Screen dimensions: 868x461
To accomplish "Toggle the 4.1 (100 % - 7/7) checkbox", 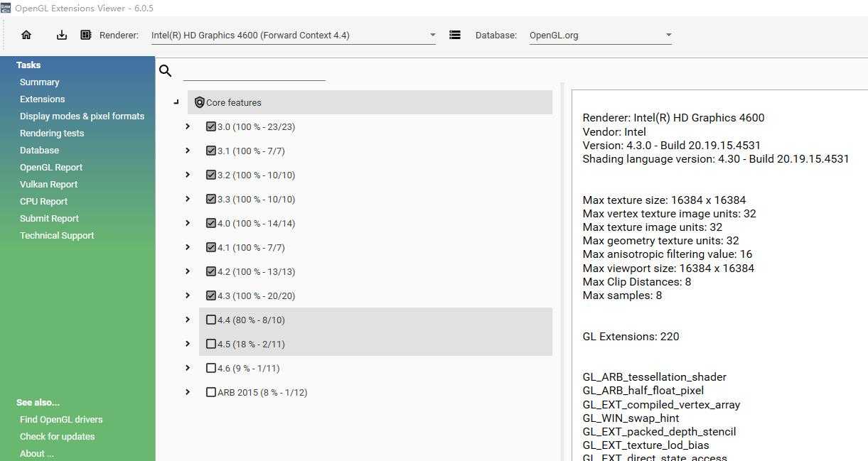I will [x=211, y=247].
